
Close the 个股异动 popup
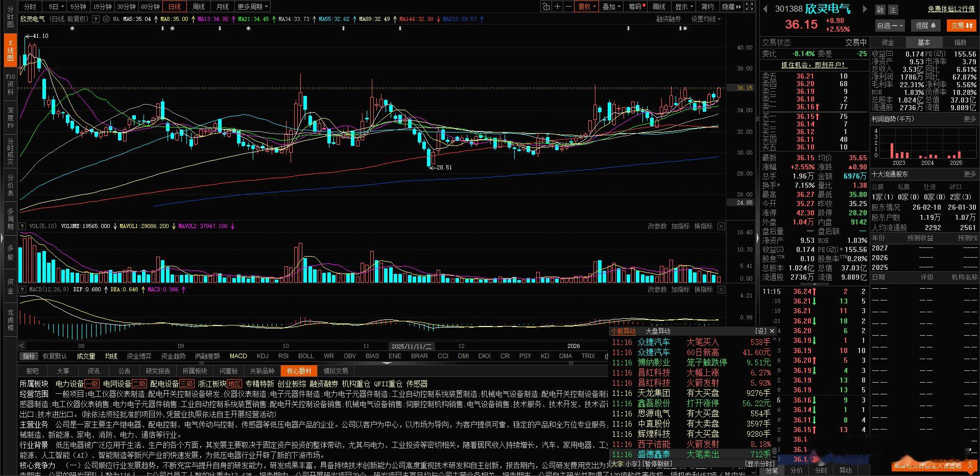772,331
